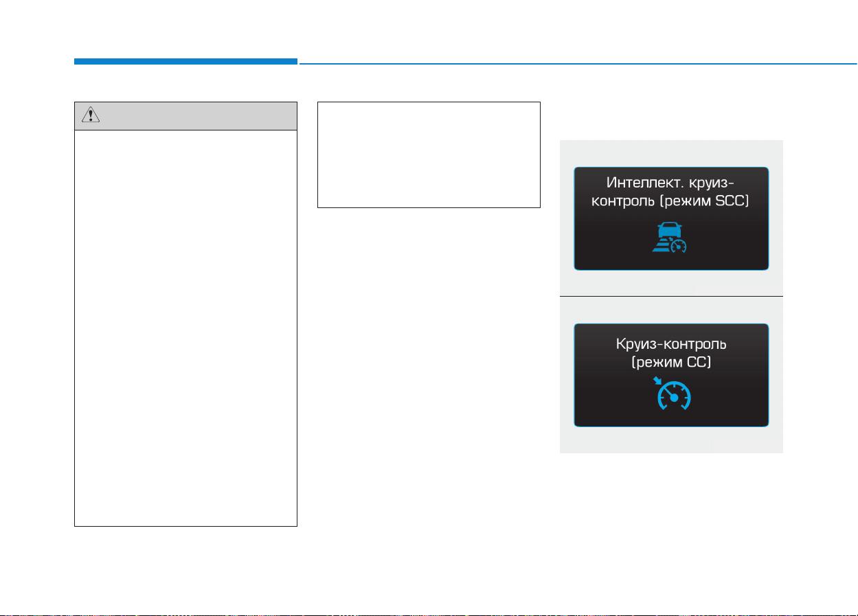Select the 'Круиз-контроль (режим CC)' text
The image size is (858, 616).
(x=670, y=352)
